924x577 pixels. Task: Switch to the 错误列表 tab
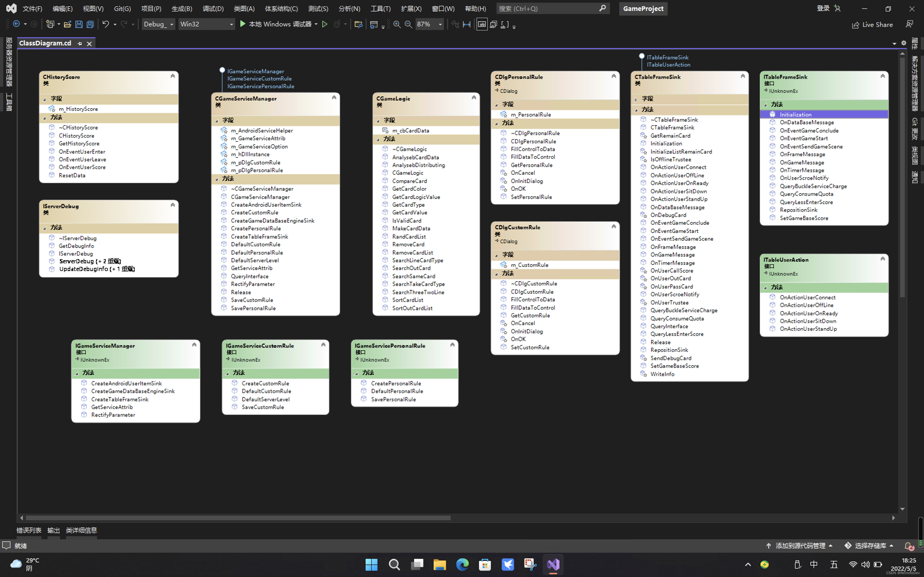[29, 530]
